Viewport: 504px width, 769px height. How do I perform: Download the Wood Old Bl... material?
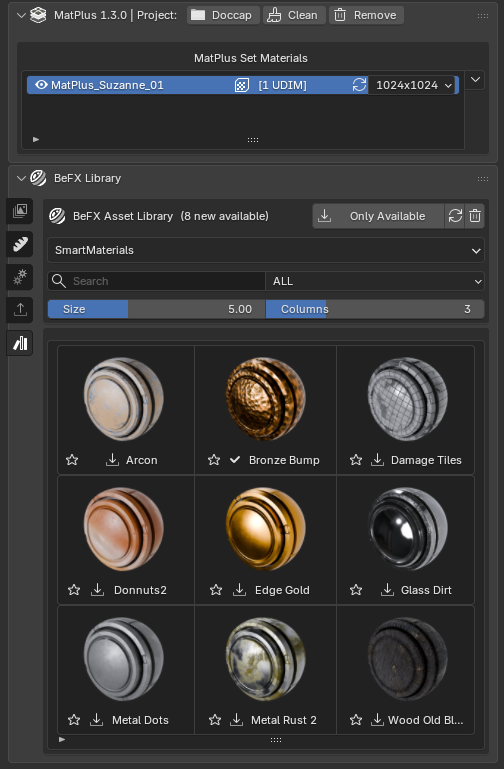point(377,719)
